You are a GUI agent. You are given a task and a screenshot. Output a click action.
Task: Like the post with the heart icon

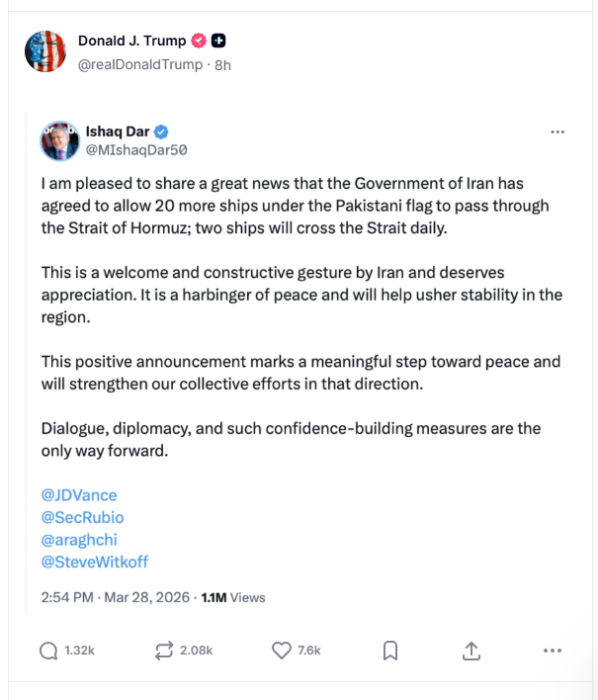[282, 650]
